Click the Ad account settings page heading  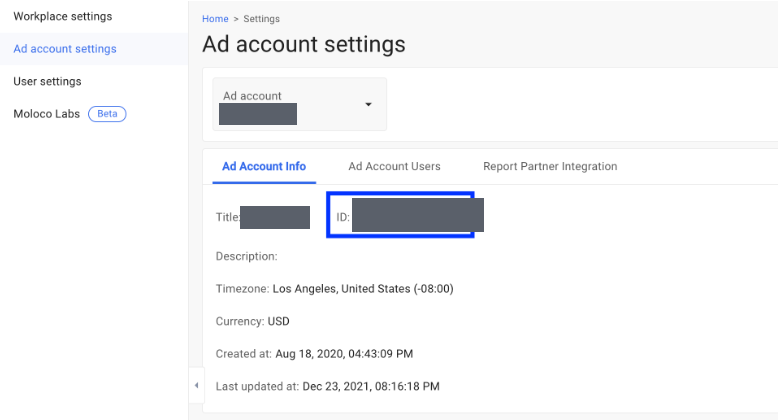(x=304, y=44)
